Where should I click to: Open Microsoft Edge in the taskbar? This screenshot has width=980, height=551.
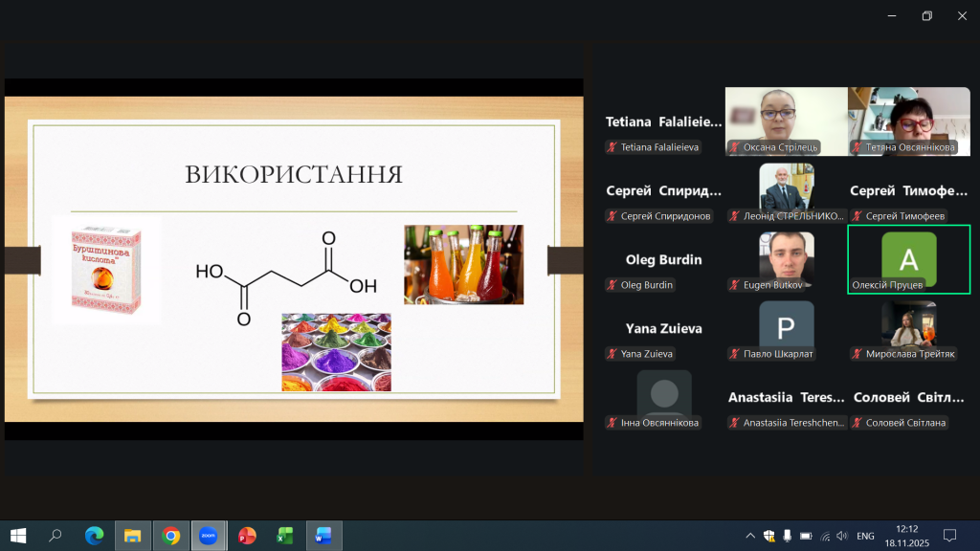[x=94, y=536]
